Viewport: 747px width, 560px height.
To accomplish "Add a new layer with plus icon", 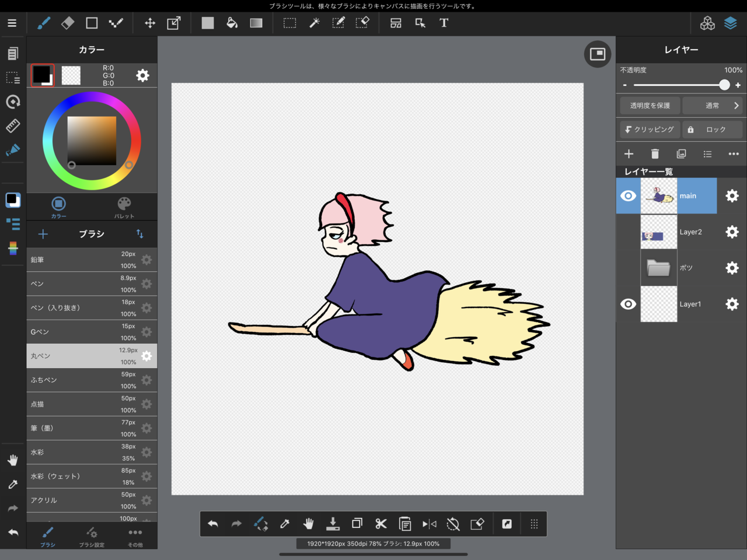I will (x=629, y=154).
